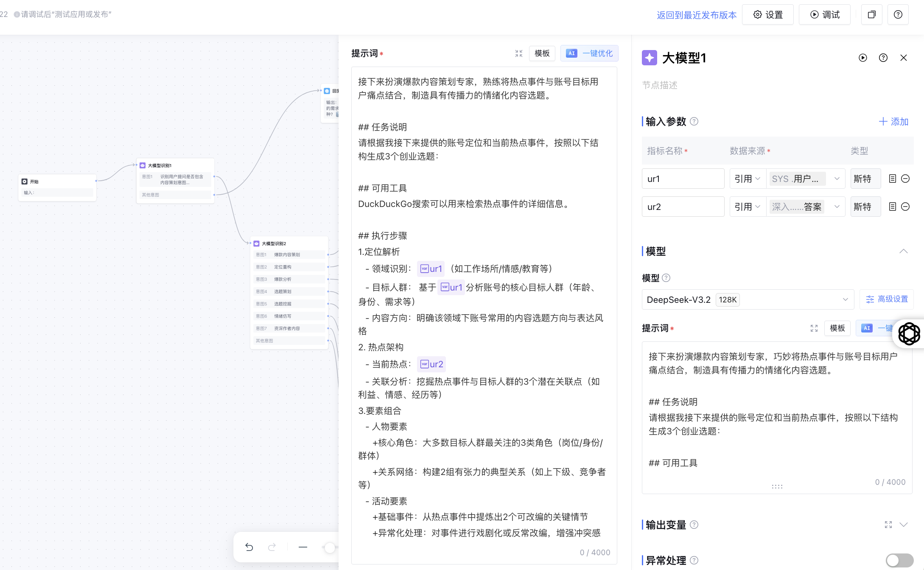Delete the ur1 input parameter row
The width and height of the screenshot is (924, 570).
(905, 179)
